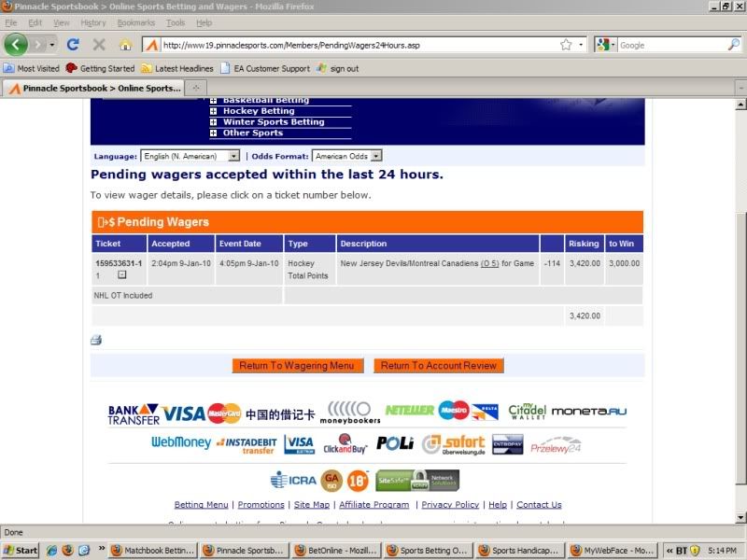Click the URL address field
Screen dimensions: 747x560
pyautogui.click(x=359, y=45)
